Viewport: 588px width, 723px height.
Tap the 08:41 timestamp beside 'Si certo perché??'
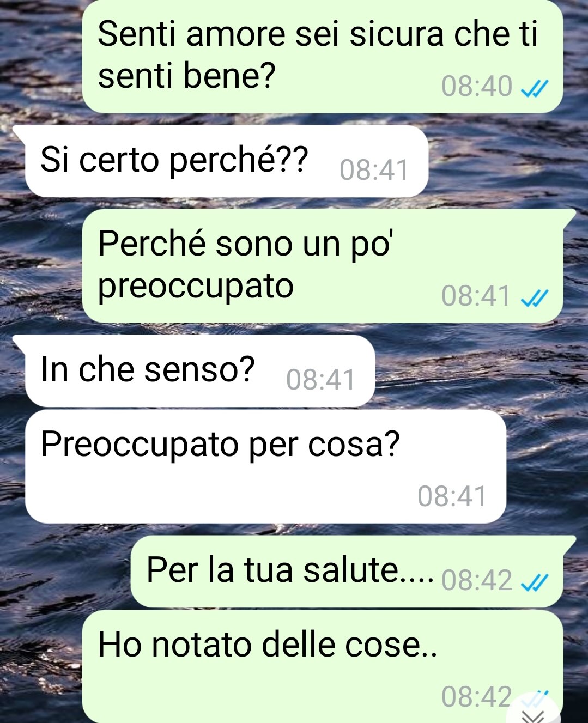(x=374, y=171)
